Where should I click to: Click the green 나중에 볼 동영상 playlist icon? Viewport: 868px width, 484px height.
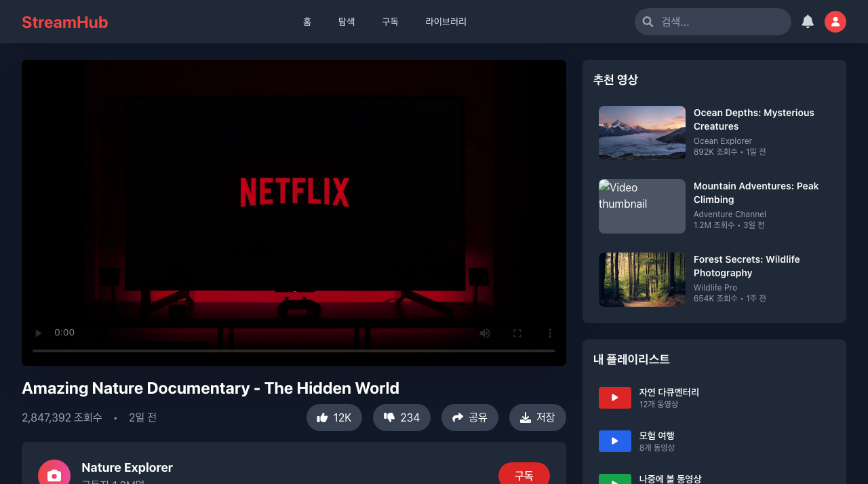[x=615, y=479]
